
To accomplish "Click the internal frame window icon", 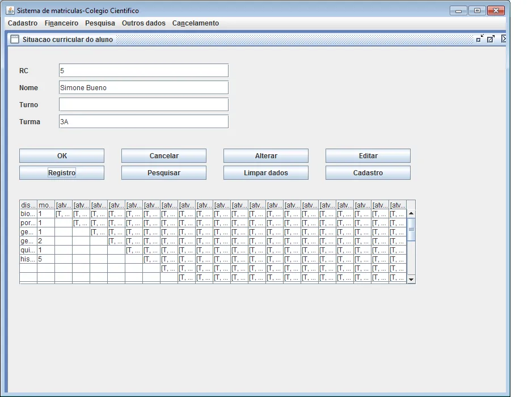I will [15, 39].
